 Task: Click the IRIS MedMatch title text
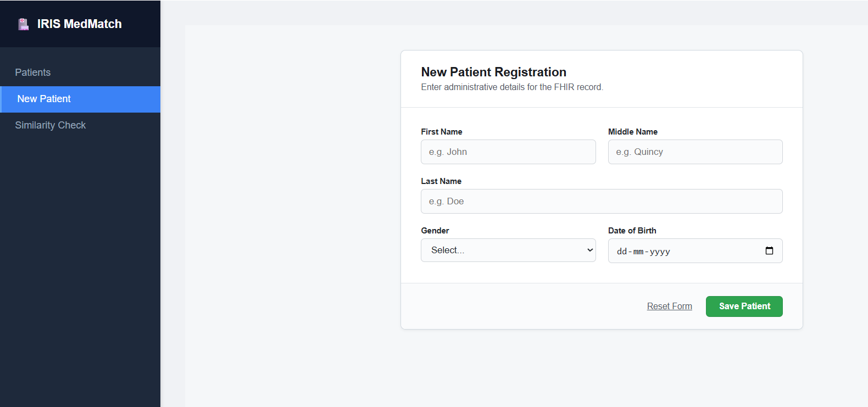coord(80,24)
